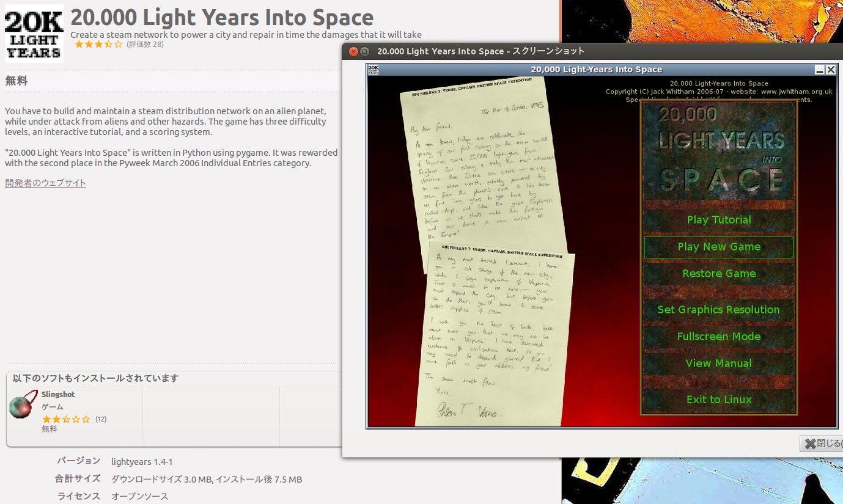
Task: Click the ゲーム category under Slingshot
Action: click(53, 407)
